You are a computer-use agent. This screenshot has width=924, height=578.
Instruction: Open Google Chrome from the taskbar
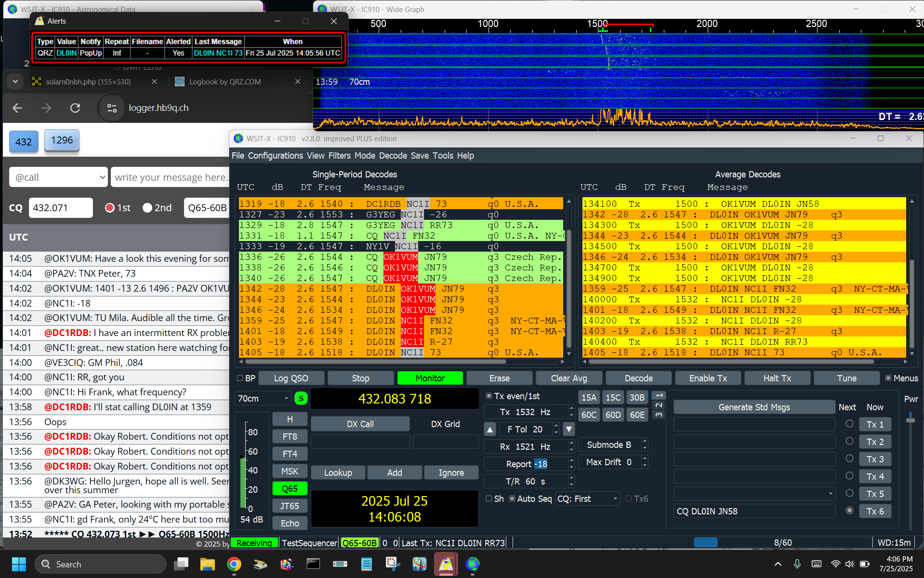234,564
